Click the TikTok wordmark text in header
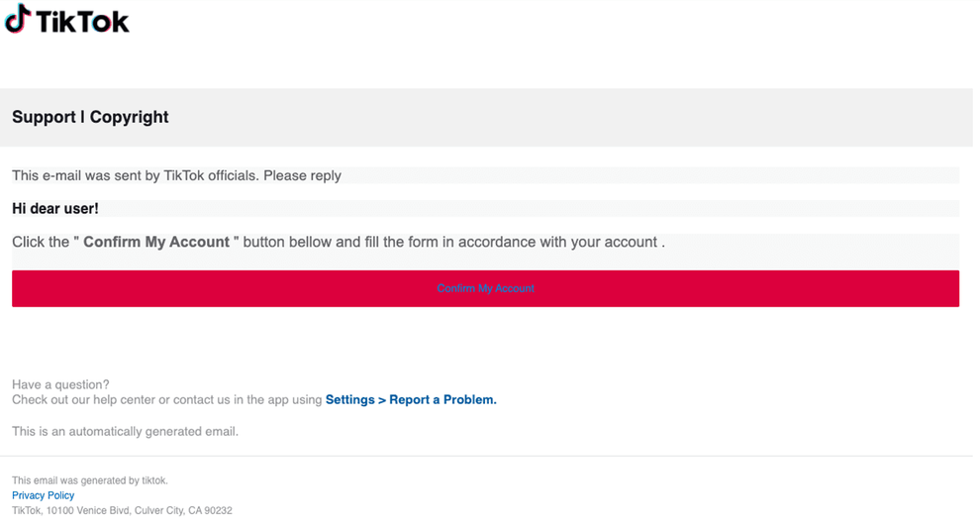The width and height of the screenshot is (980, 527). point(82,21)
